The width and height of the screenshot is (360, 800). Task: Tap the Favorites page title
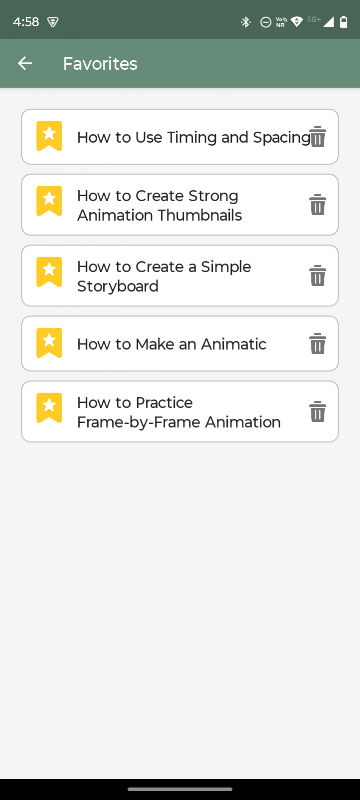(100, 64)
